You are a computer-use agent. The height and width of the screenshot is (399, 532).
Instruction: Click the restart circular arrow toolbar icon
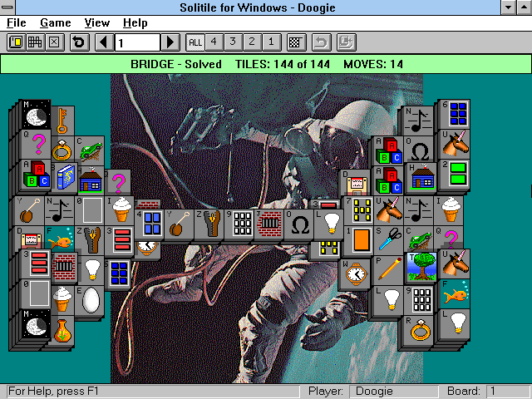(x=80, y=42)
